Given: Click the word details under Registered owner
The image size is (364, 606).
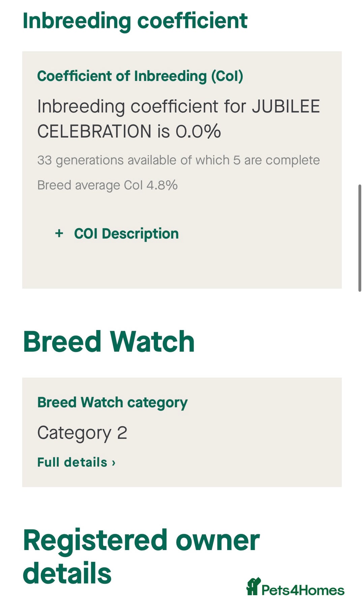Looking at the screenshot, I should (x=67, y=573).
